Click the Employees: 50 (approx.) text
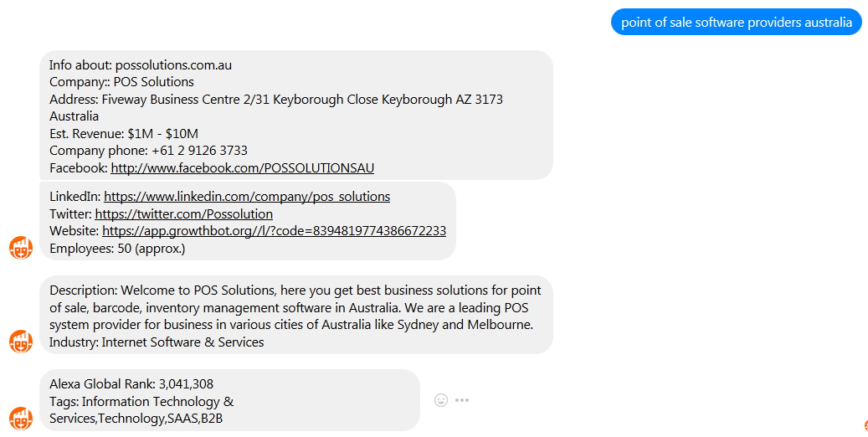Image resolution: width=868 pixels, height=437 pixels. coord(117,248)
